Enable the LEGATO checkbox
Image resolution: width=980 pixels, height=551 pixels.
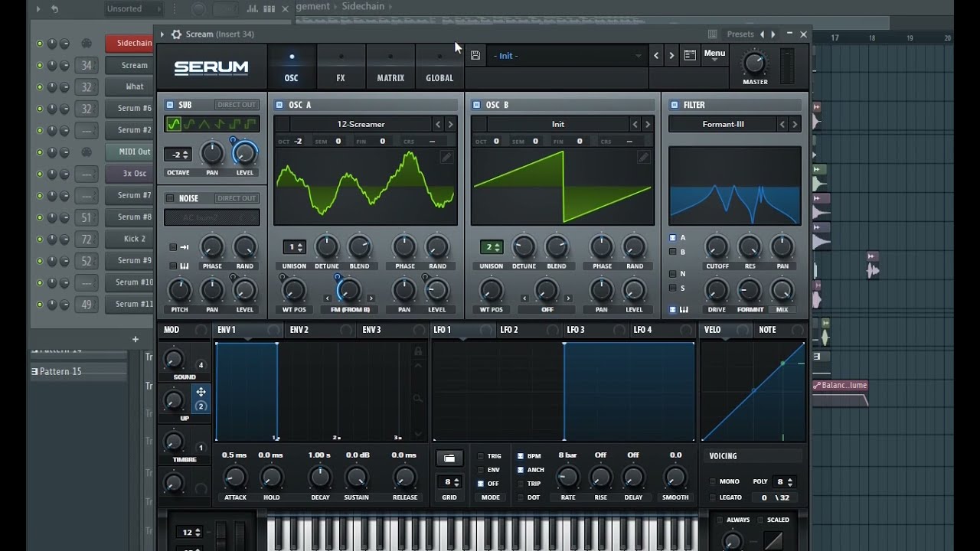712,497
